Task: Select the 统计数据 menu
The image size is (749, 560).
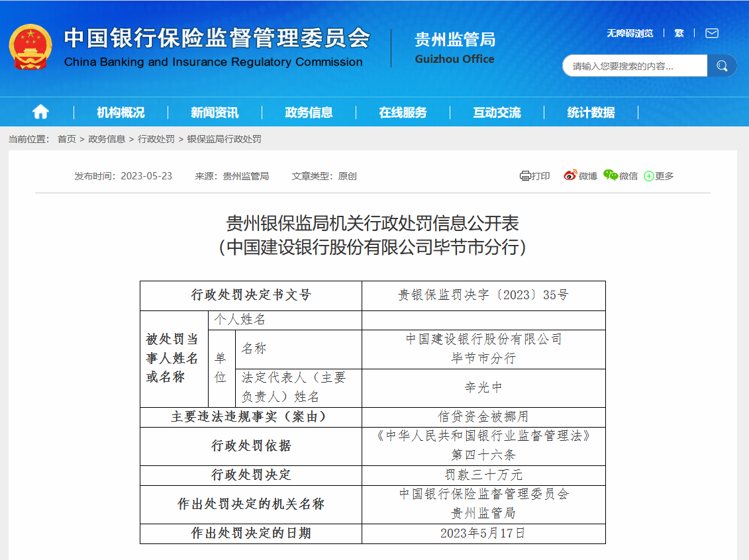Action: click(x=591, y=113)
